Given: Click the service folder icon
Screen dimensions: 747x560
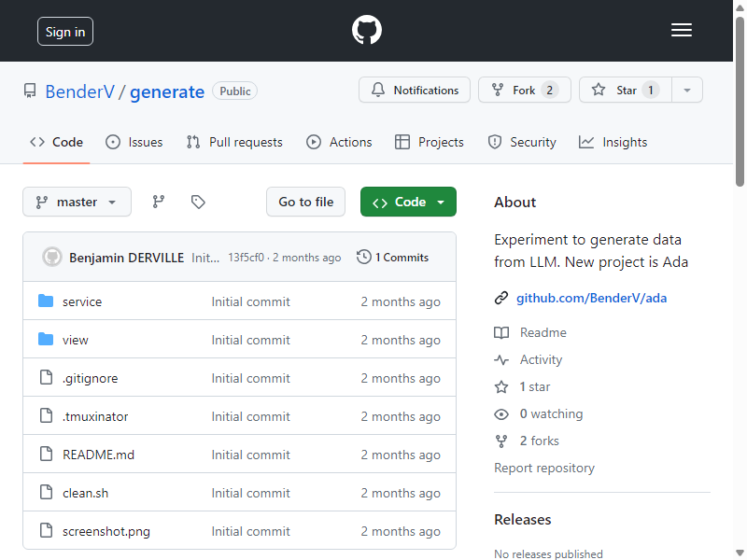Looking at the screenshot, I should [46, 301].
